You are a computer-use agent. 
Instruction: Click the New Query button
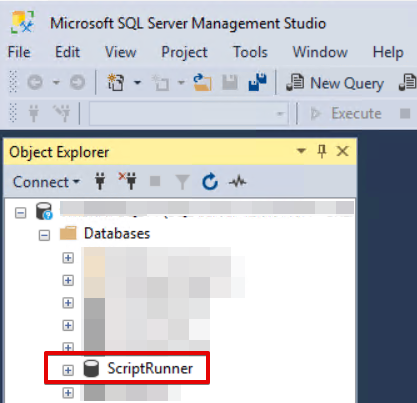(335, 83)
